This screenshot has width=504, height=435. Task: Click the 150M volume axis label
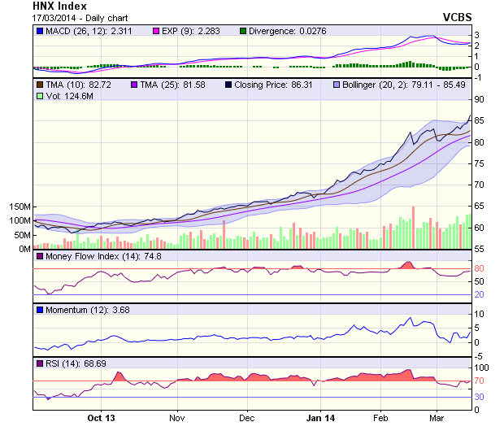pos(20,207)
